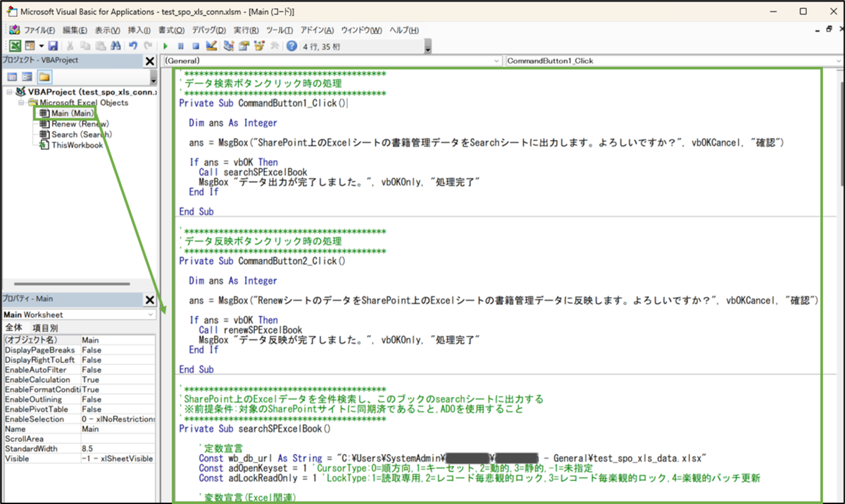The image size is (845, 504).
Task: Open the dropdown arrow beside Insert UserForm
Action: pos(42,46)
